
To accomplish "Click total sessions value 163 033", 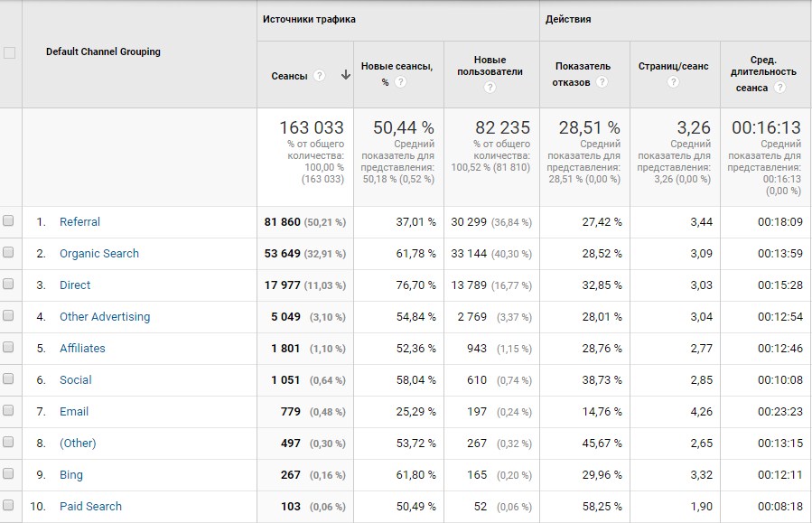I will coord(312,127).
